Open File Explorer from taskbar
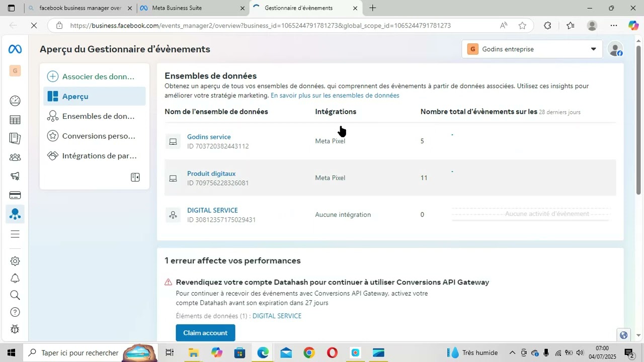Image resolution: width=644 pixels, height=362 pixels. coord(193,353)
